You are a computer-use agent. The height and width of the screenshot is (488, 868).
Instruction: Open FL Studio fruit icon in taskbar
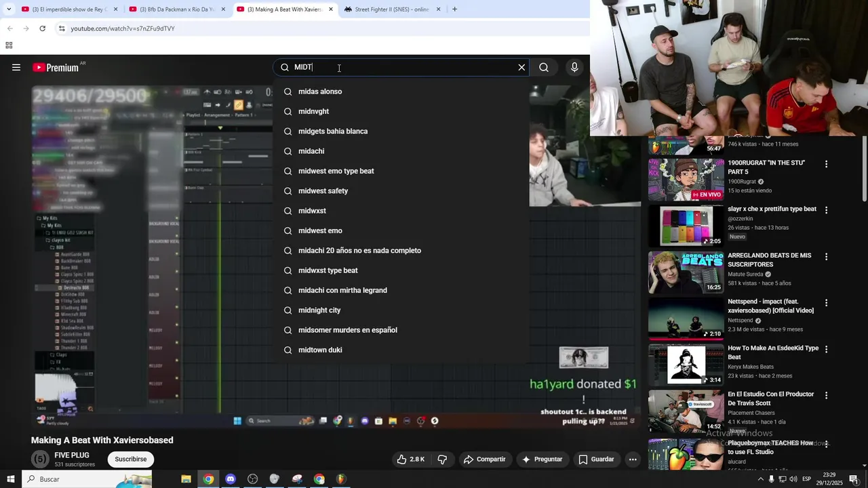(x=341, y=479)
